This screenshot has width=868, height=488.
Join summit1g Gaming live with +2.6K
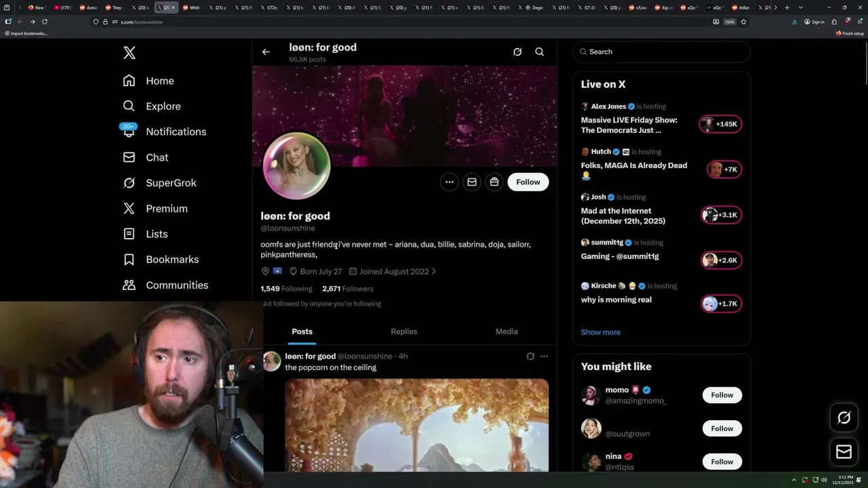click(x=722, y=260)
